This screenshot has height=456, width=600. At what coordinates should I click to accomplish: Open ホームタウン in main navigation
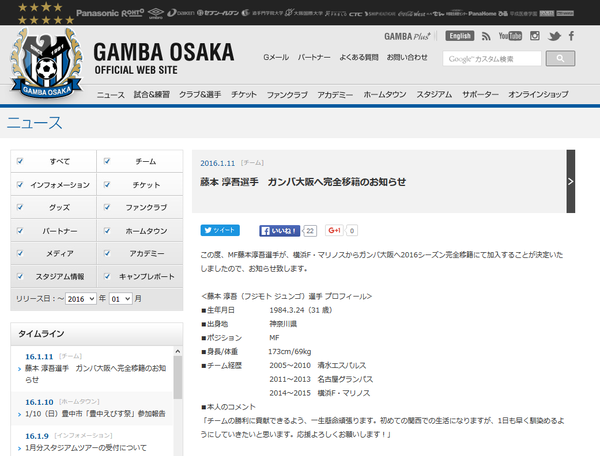point(385,94)
